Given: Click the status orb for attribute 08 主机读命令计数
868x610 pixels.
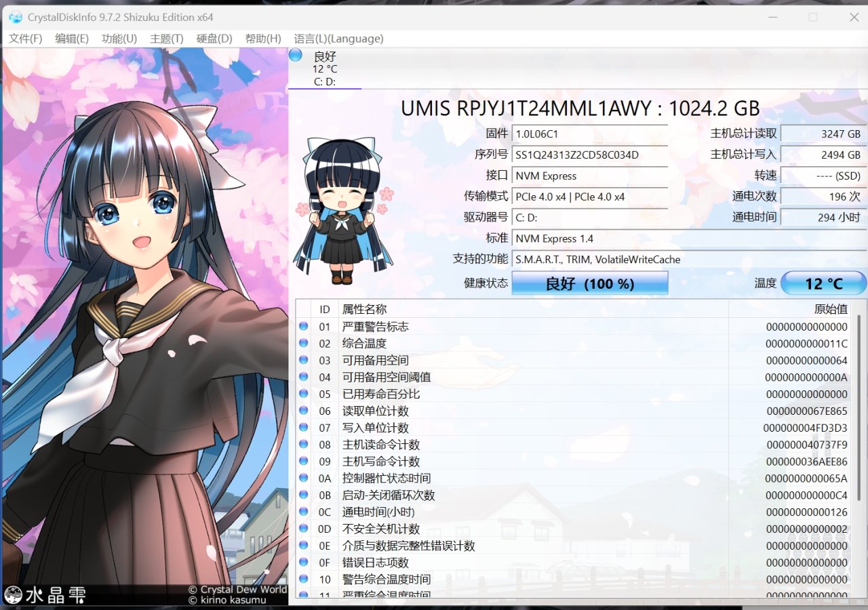Looking at the screenshot, I should click(x=303, y=445).
